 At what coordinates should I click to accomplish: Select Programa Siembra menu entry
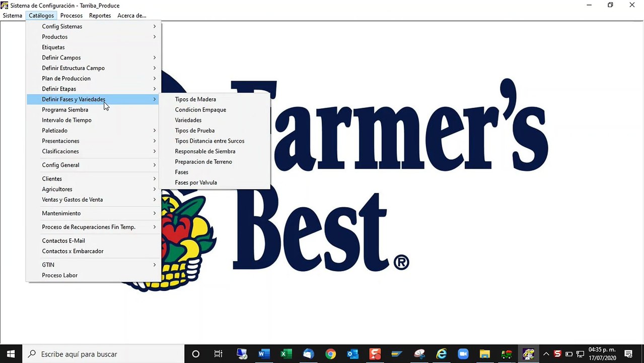click(94, 110)
